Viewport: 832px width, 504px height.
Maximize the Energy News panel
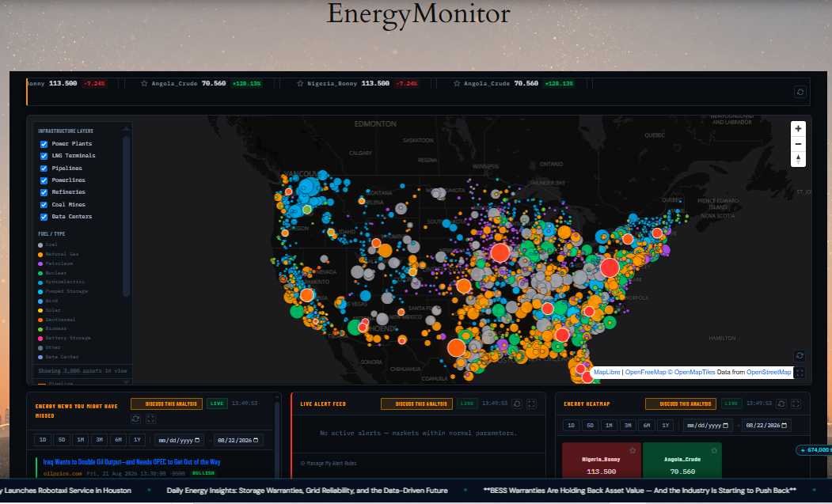pos(150,419)
